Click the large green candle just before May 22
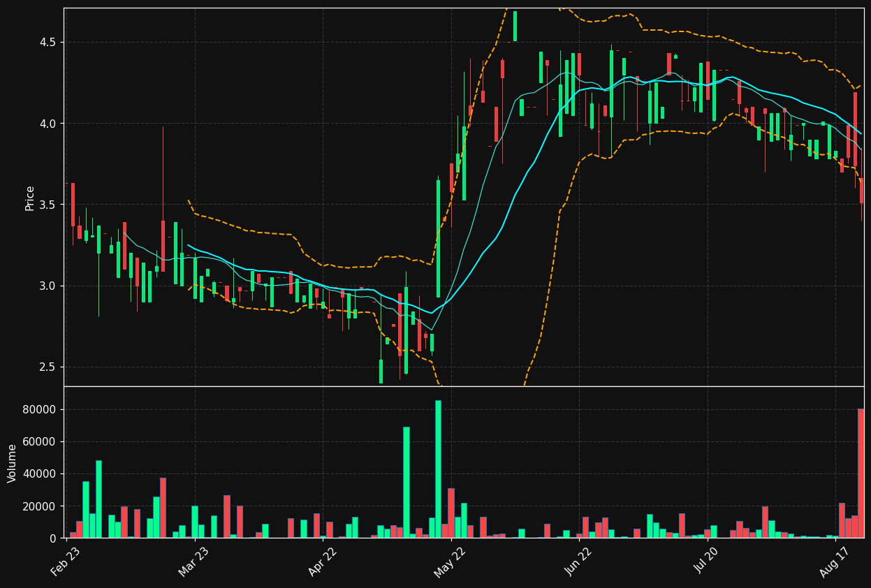This screenshot has height=588, width=871. coord(438,239)
